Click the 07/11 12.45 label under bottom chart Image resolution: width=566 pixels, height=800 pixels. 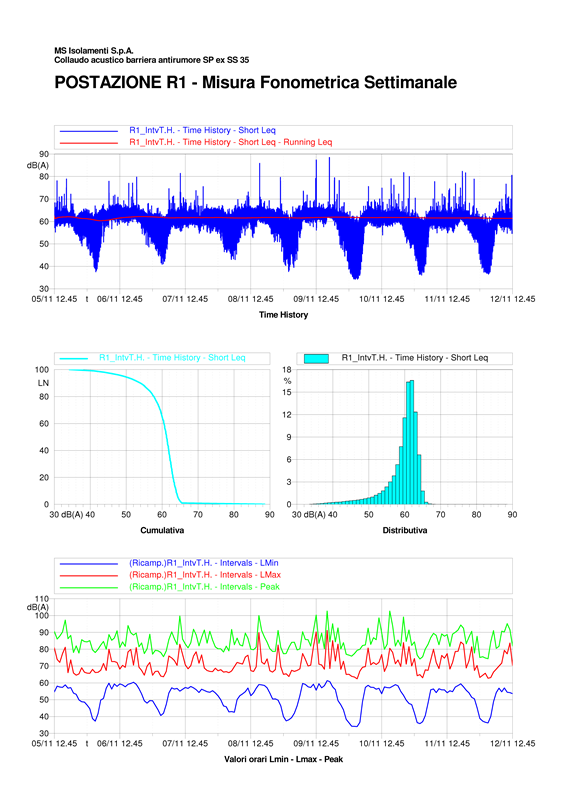185,743
